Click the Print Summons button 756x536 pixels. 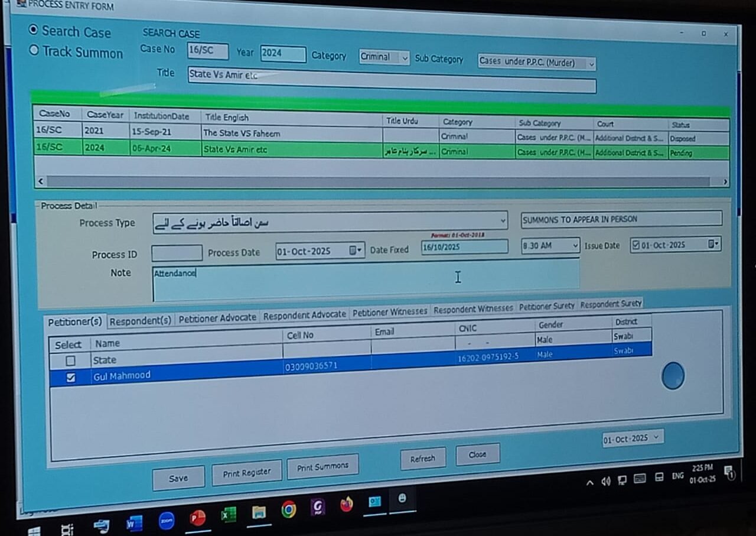coord(322,467)
